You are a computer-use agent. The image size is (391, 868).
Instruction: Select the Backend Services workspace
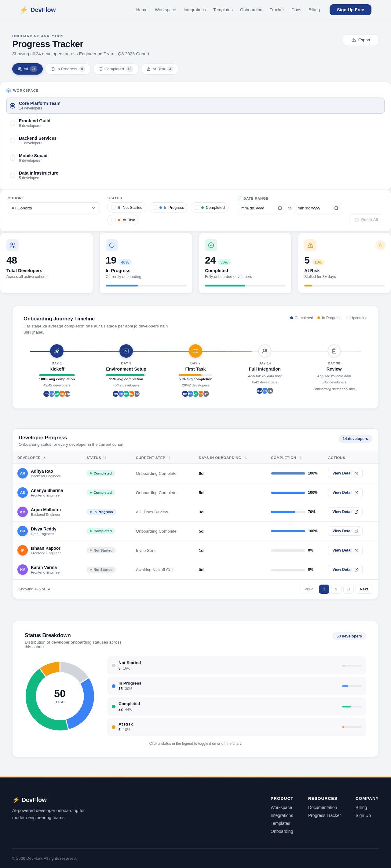click(195, 141)
